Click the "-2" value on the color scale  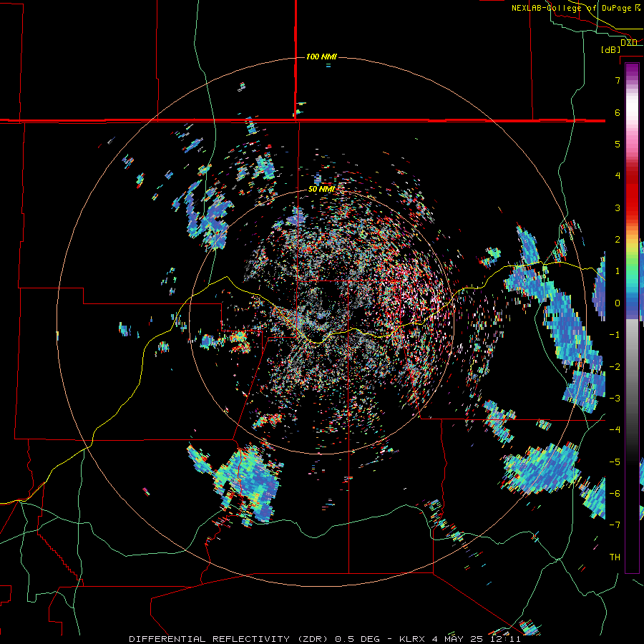[x=615, y=367]
